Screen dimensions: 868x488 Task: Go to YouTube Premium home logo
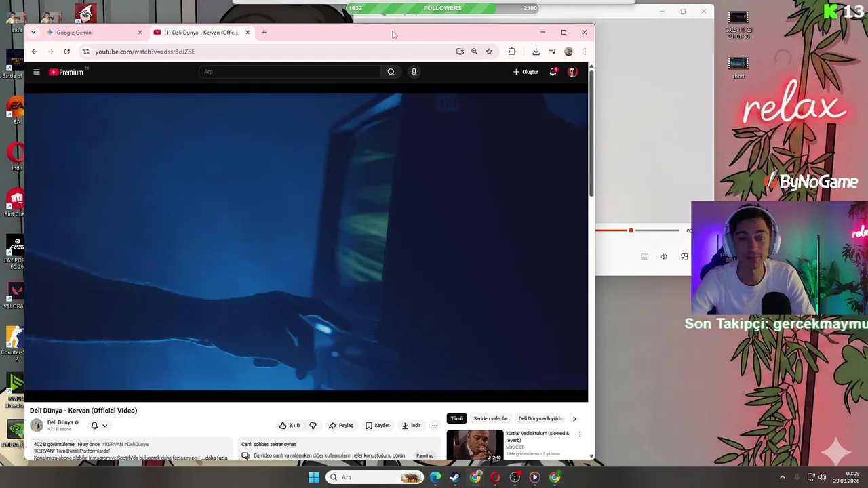68,72
